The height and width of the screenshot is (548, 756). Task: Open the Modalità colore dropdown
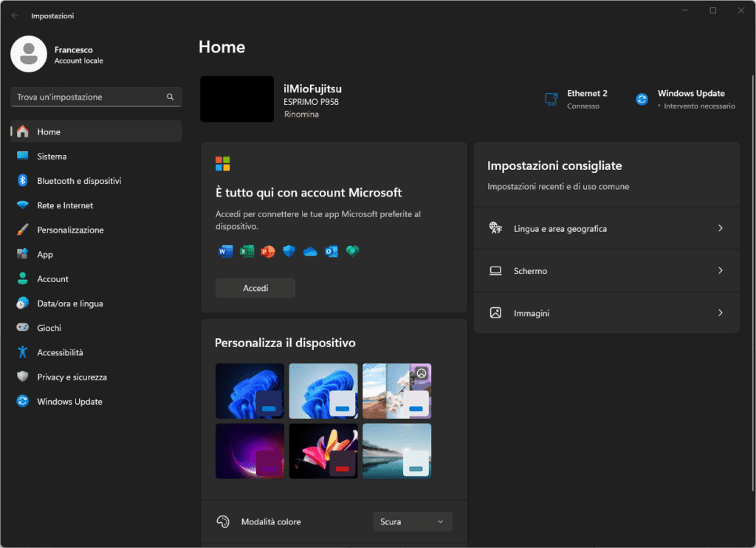pyautogui.click(x=412, y=521)
